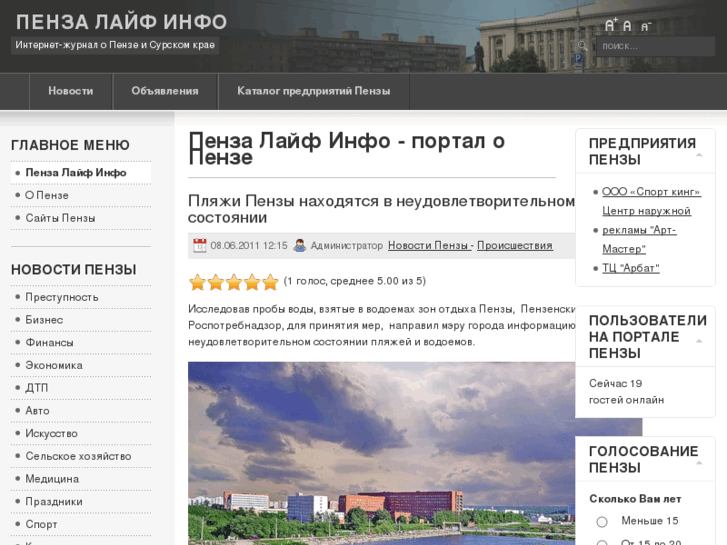The width and height of the screenshot is (727, 545).
Task: Open the Преступность news section
Action: click(x=62, y=297)
